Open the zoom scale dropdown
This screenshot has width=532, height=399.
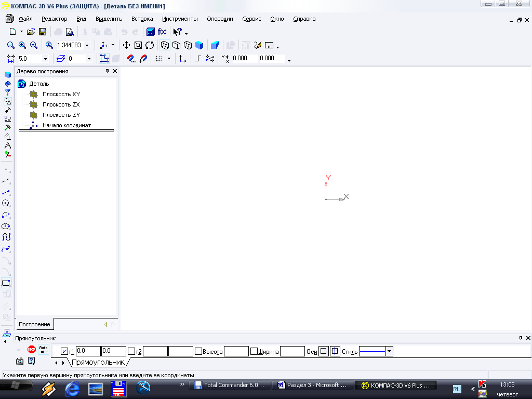[x=87, y=45]
